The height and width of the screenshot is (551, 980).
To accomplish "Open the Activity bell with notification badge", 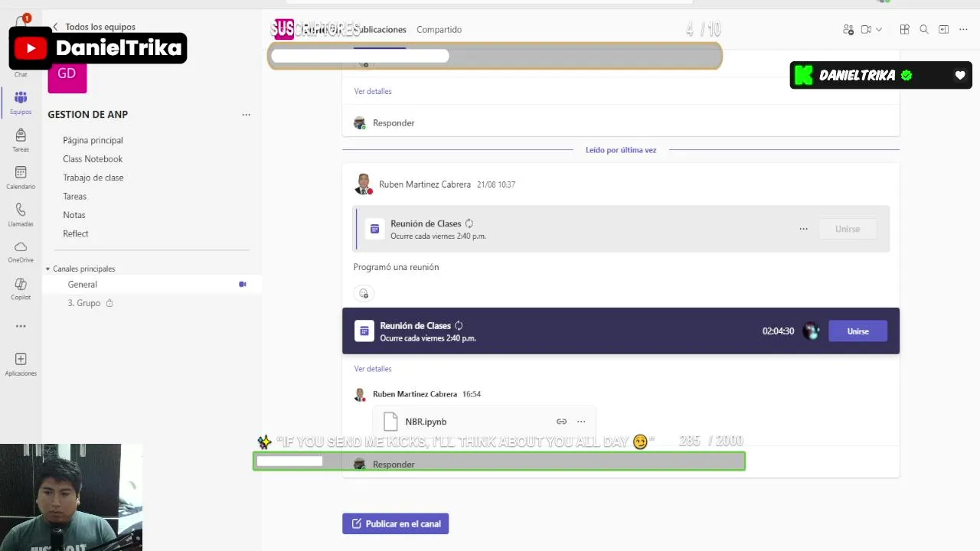I will click(21, 21).
